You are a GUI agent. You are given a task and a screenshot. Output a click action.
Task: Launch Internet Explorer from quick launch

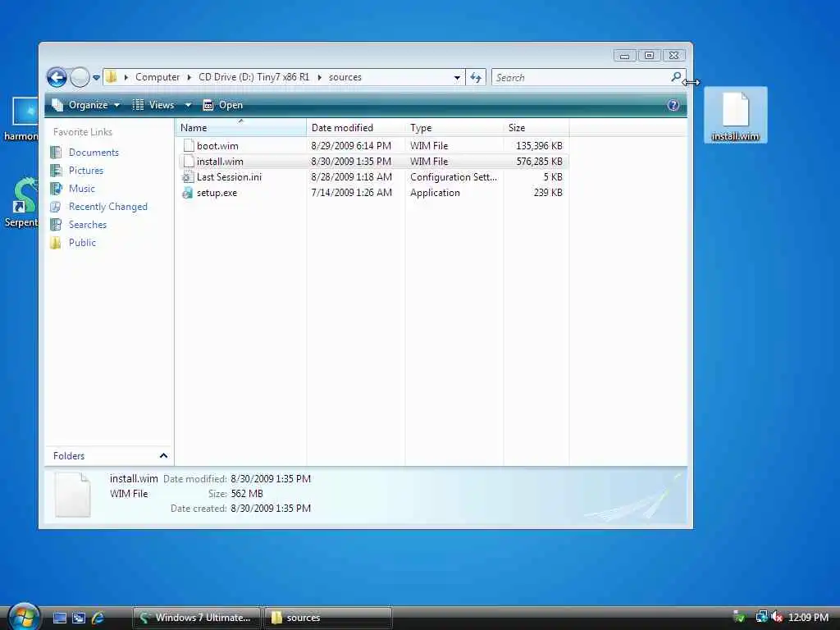click(x=98, y=618)
